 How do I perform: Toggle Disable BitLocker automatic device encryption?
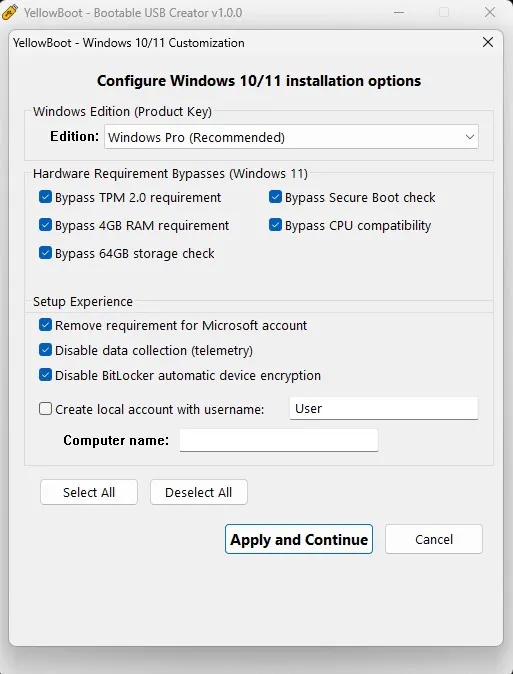click(45, 375)
